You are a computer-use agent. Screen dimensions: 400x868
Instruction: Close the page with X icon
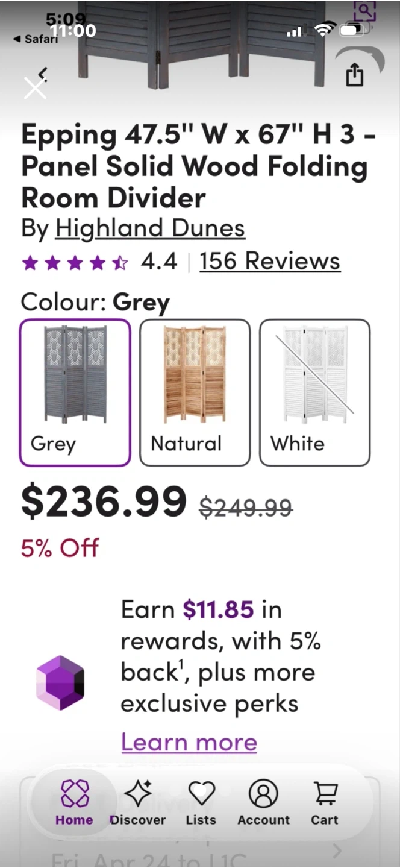click(35, 89)
